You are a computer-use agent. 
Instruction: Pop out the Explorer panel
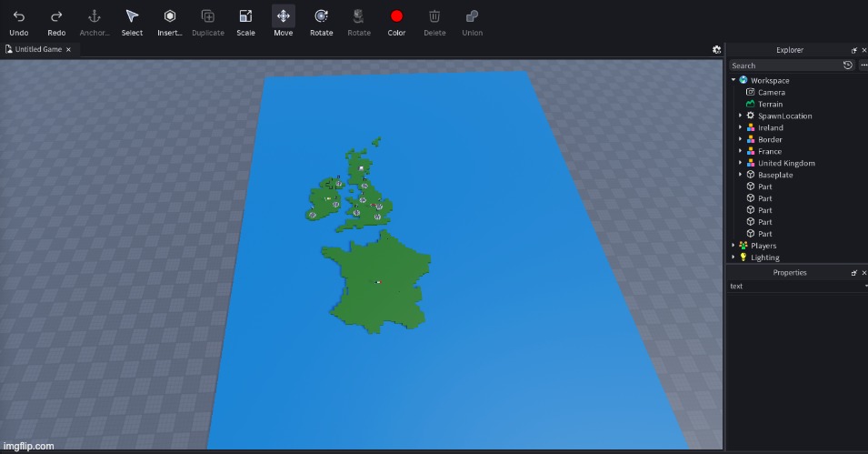click(853, 50)
